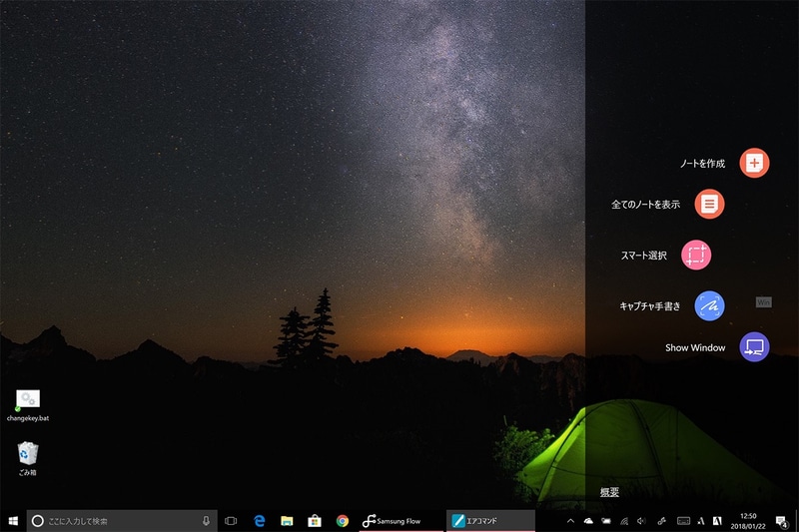Start Screen write using the blue scribble icon

tap(709, 306)
